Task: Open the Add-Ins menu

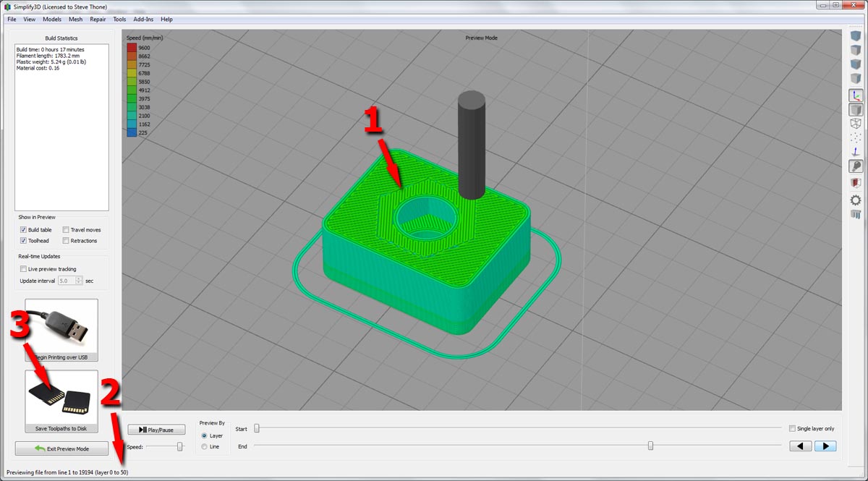Action: point(143,20)
